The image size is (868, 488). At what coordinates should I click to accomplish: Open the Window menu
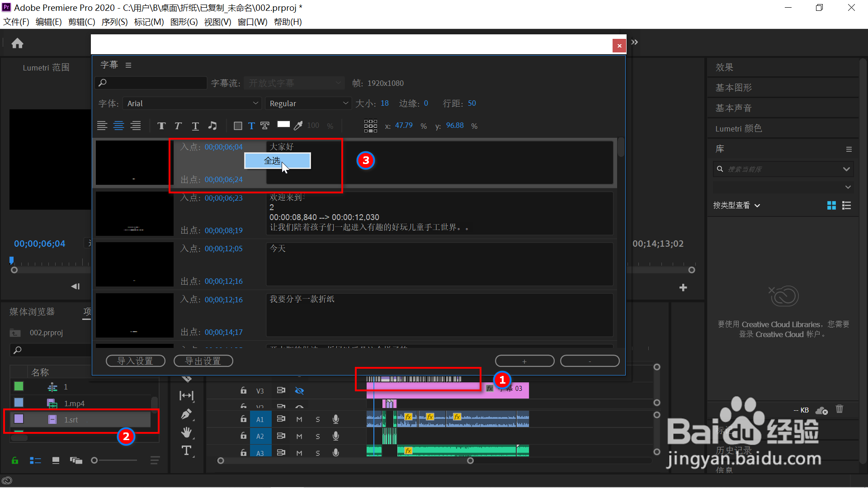252,22
